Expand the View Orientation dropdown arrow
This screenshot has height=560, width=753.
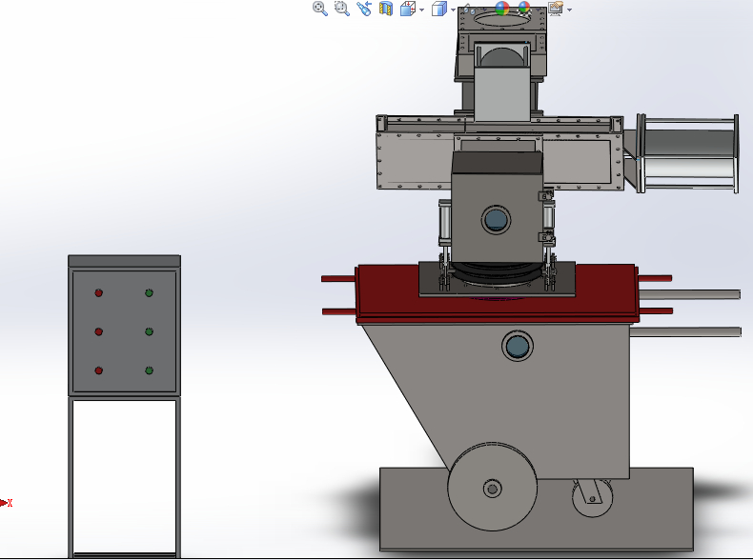coord(421,10)
